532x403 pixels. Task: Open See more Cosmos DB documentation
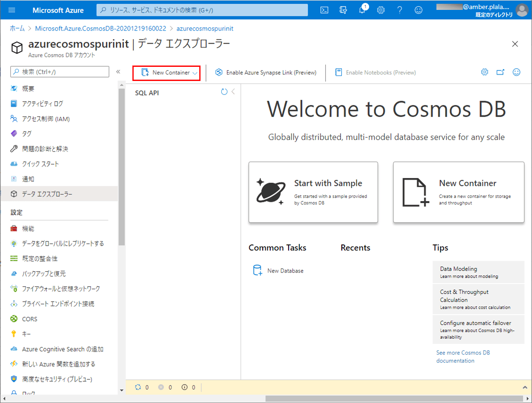coord(463,356)
